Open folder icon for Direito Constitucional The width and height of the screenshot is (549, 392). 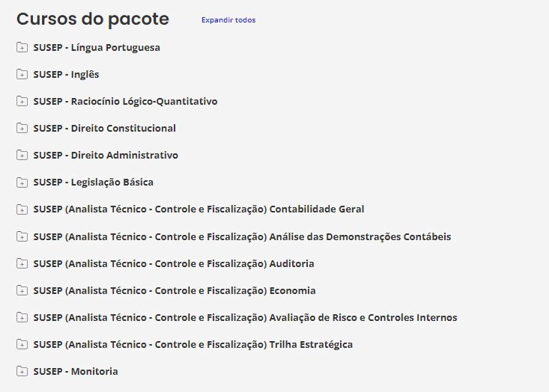tap(22, 129)
